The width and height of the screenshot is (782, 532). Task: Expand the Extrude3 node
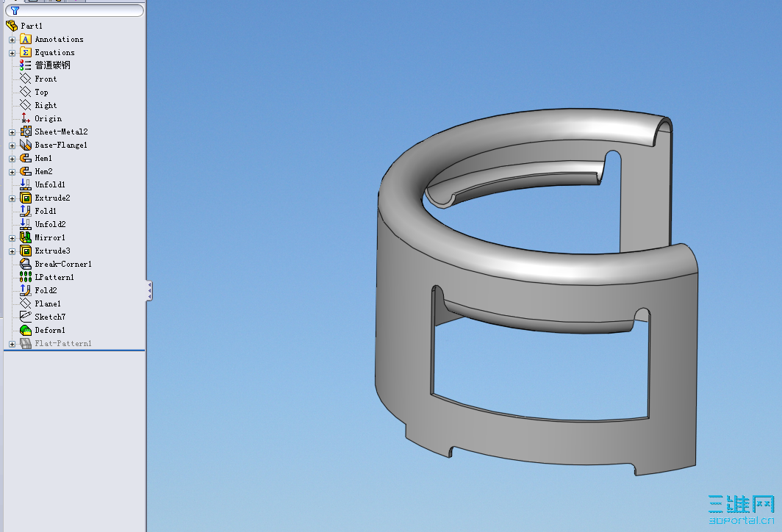pos(12,251)
